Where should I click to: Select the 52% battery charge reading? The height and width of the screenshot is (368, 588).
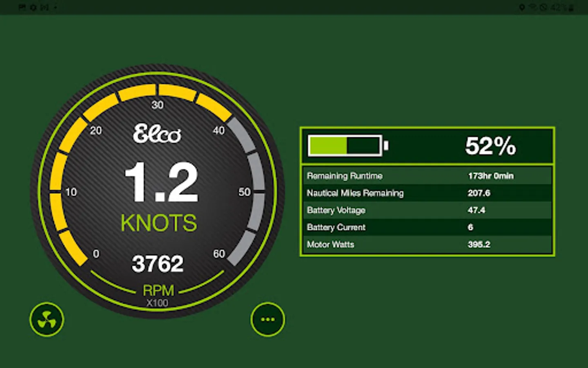pyautogui.click(x=490, y=146)
